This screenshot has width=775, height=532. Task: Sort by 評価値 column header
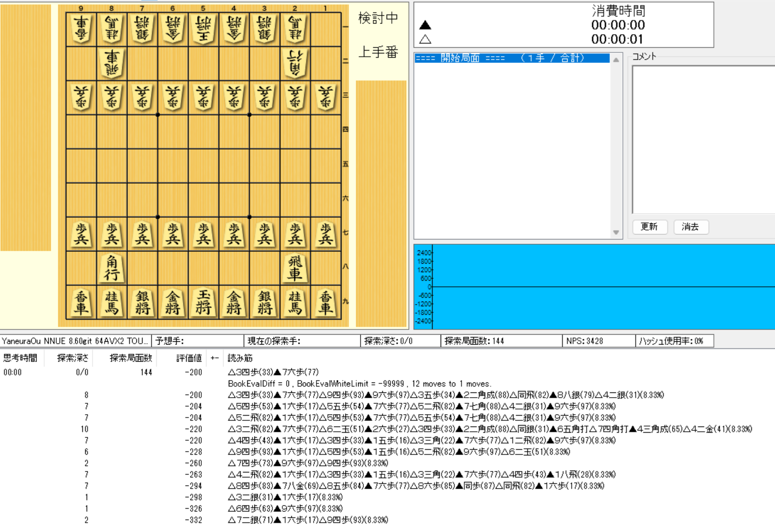click(x=189, y=358)
